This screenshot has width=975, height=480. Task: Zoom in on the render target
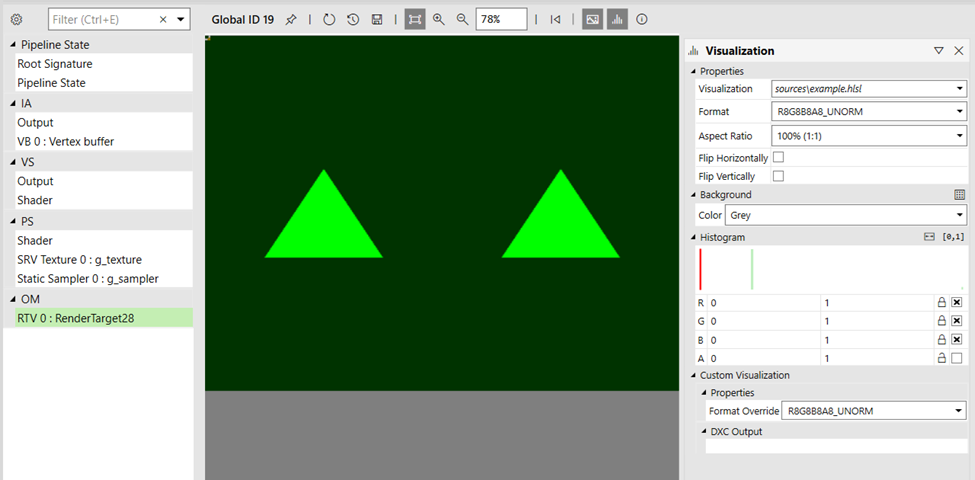439,20
